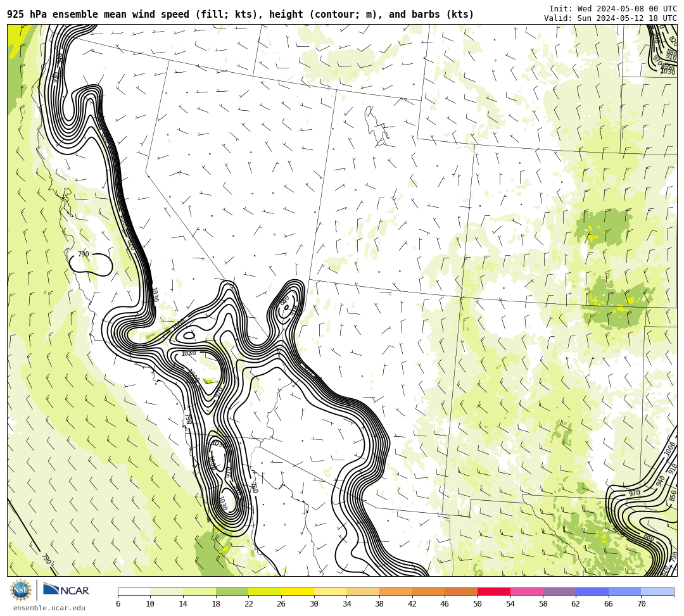Viewport: 684px width, 616px height.
Task: Click the NCAR logo
Action: [66, 590]
